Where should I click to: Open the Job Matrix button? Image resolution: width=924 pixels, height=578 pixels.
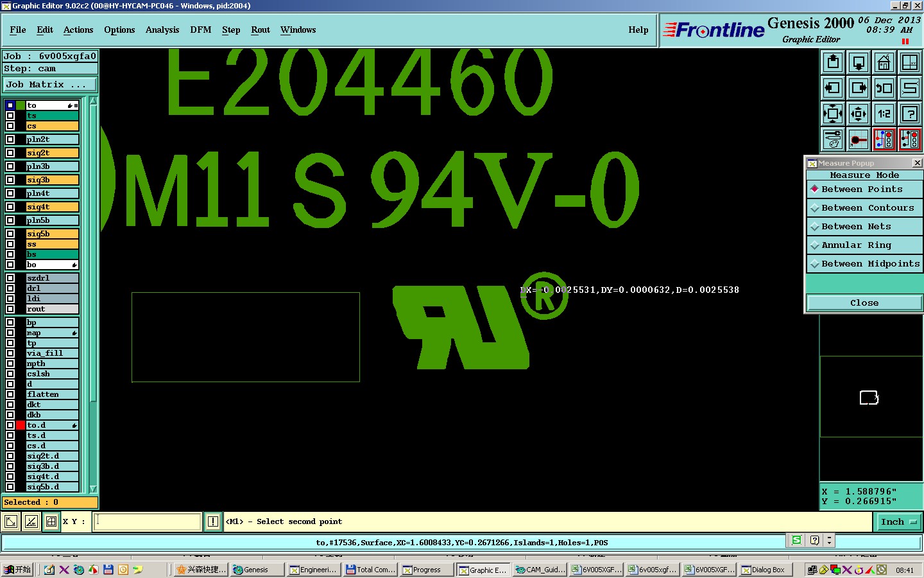tap(50, 84)
